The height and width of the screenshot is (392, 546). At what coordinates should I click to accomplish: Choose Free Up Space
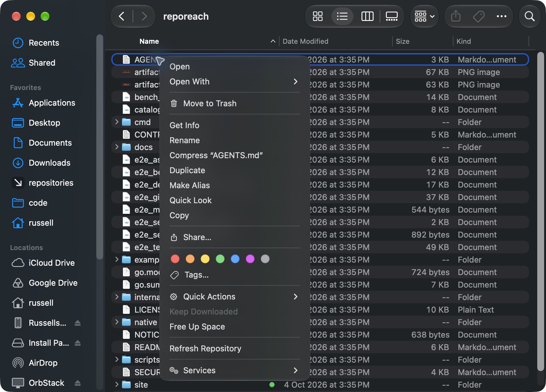[x=235, y=327]
